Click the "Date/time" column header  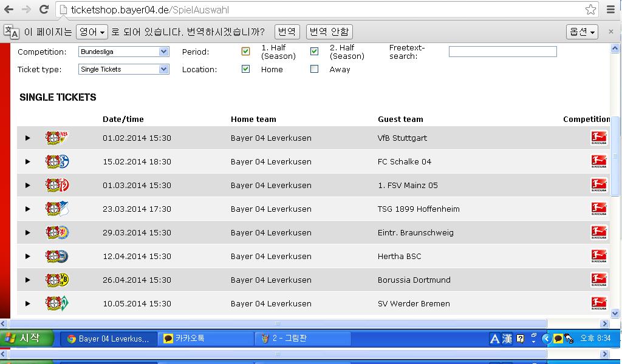(123, 120)
